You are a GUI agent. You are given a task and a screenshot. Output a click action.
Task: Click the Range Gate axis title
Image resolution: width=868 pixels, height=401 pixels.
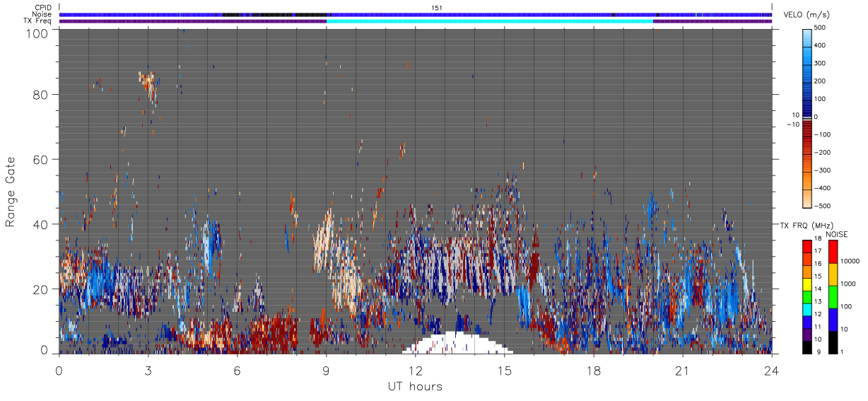(x=11, y=191)
